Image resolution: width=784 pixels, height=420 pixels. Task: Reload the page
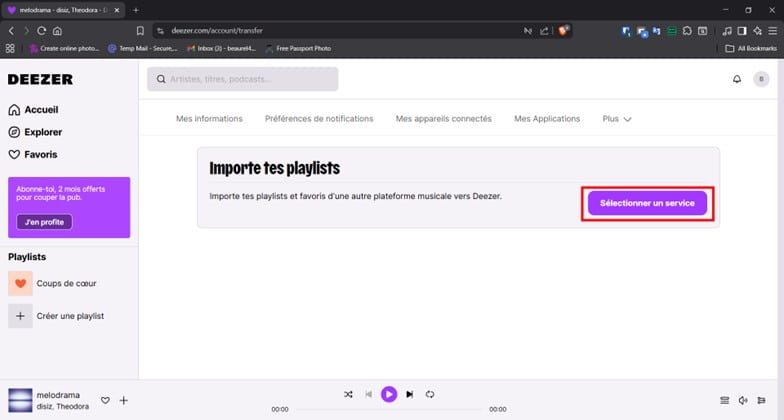pos(42,30)
